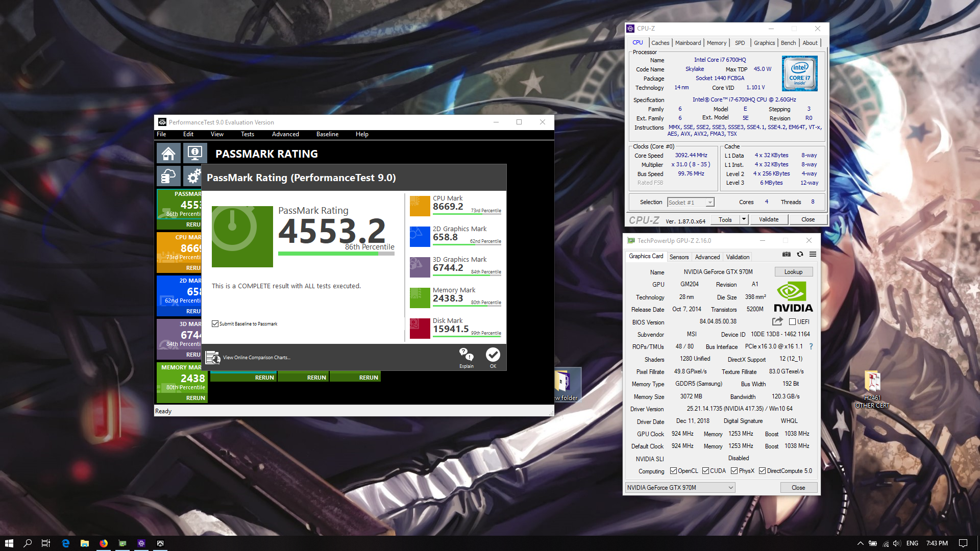Switch to the Validation tab in GPU-Z
Screen dimensions: 980x551
(738, 257)
